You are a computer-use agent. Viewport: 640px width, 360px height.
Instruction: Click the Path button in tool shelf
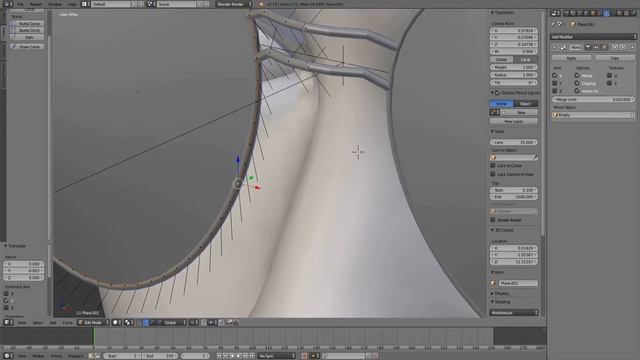[27, 37]
